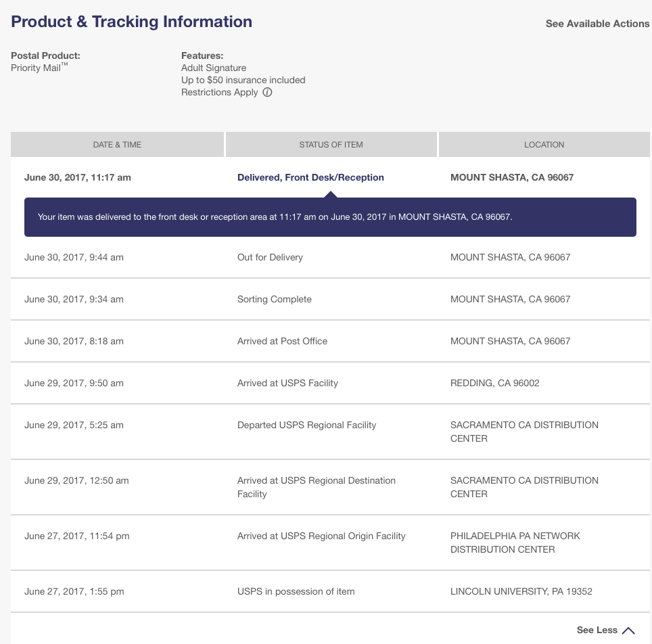Click the LINCOLN UNIVERSITY, PA 19352 location
Image resolution: width=652 pixels, height=644 pixels.
pyautogui.click(x=521, y=592)
